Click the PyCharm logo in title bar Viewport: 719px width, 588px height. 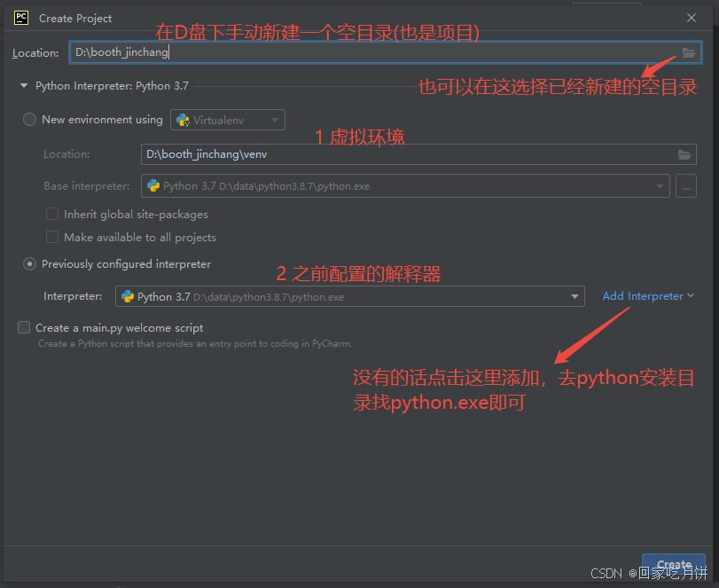[x=21, y=18]
